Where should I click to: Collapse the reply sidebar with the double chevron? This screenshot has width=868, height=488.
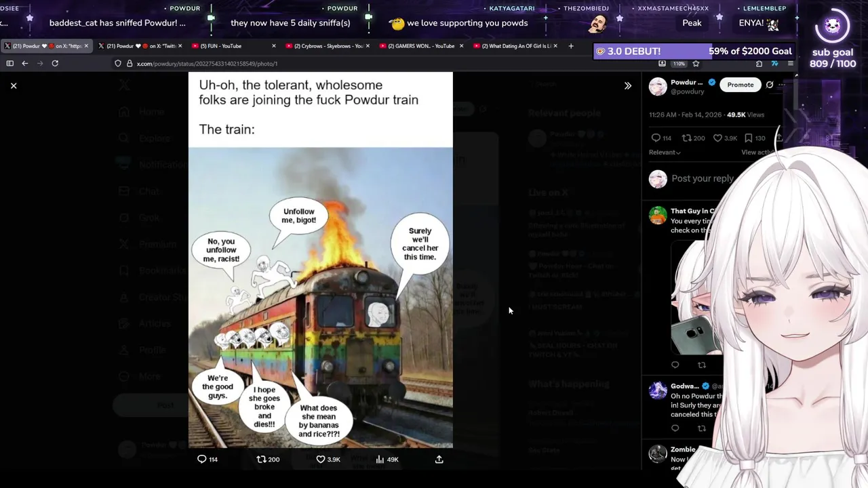pyautogui.click(x=628, y=86)
